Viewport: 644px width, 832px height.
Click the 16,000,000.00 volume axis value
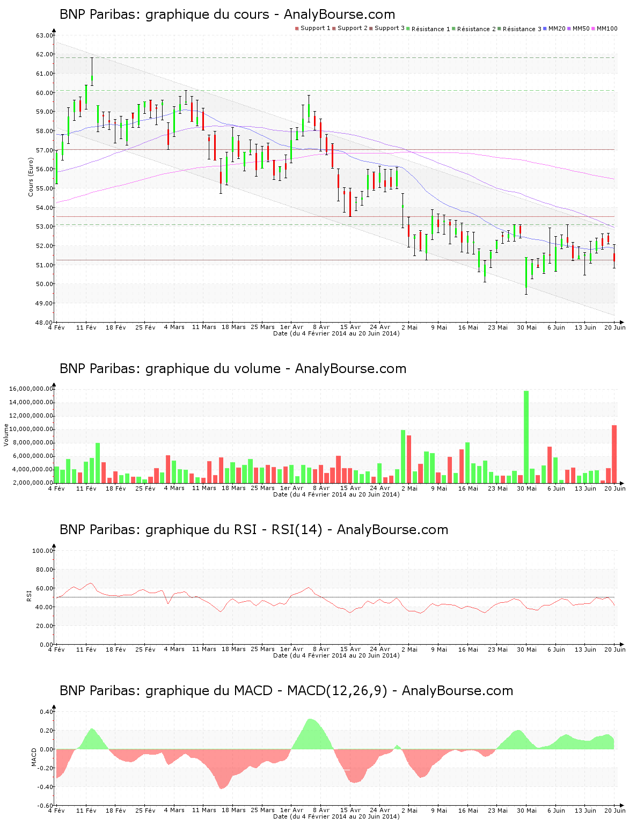click(31, 389)
